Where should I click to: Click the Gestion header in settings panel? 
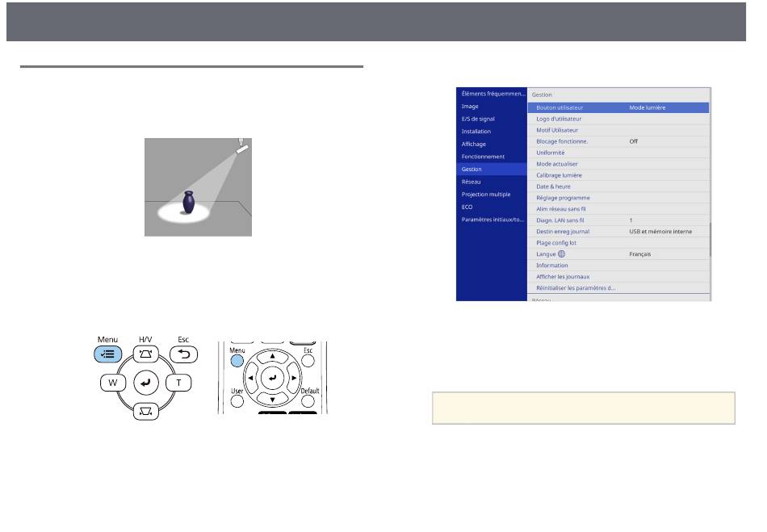click(x=542, y=94)
